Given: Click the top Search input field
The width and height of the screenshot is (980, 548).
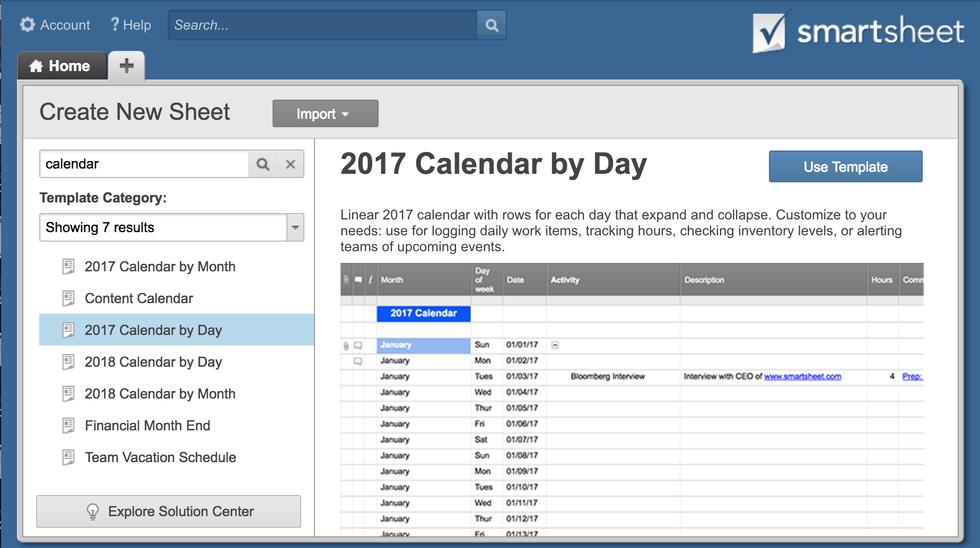Looking at the screenshot, I should coord(322,25).
